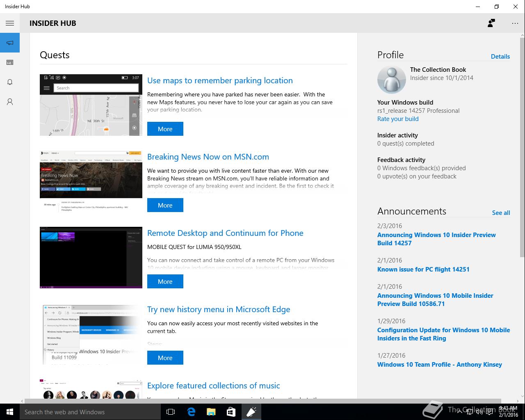Screen dimensions: 525x420
Task: Click the maps parking quest thumbnail
Action: 91,105
